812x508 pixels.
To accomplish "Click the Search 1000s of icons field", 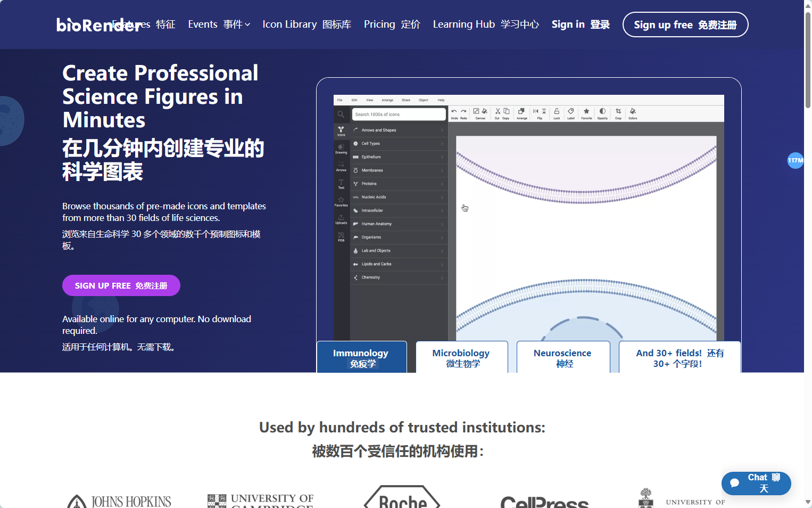I will click(399, 114).
